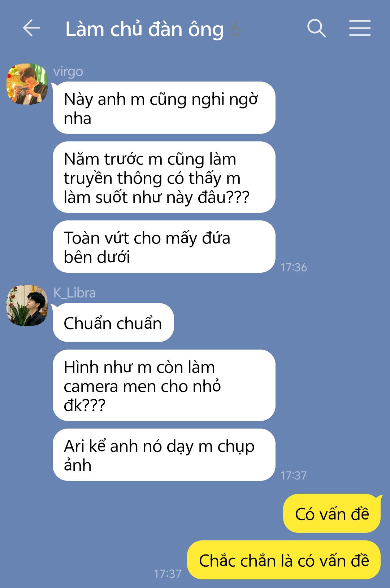
Task: Tap the back arrow icon
Action: [31, 28]
